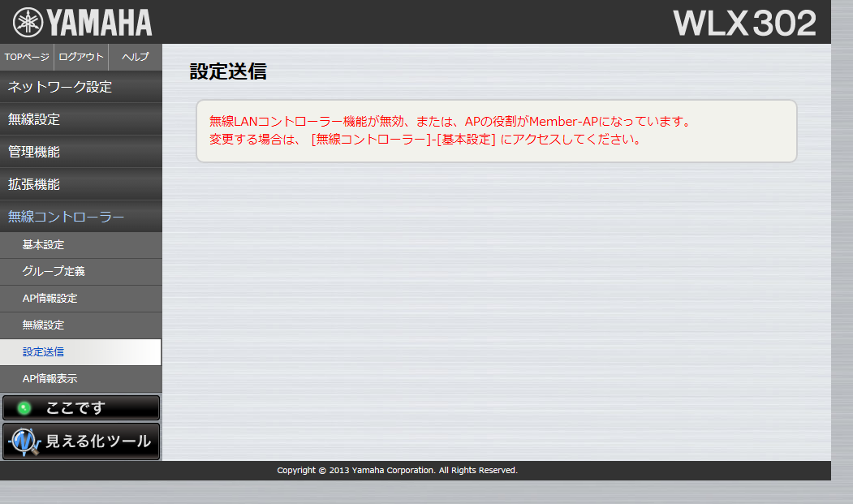
Task: Open the AP情報表示 page
Action: 81,379
